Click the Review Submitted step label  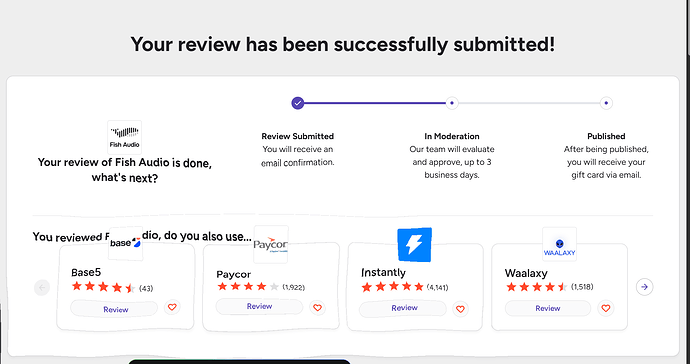click(298, 136)
